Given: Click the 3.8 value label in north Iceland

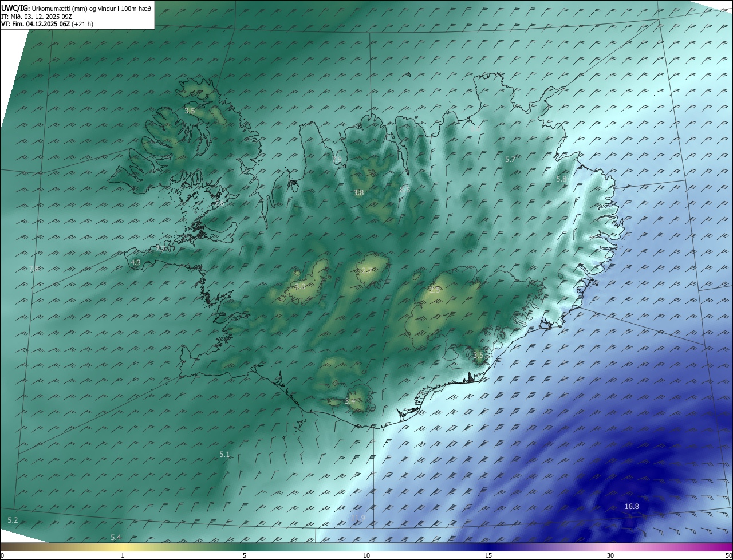Looking at the screenshot, I should pos(358,193).
